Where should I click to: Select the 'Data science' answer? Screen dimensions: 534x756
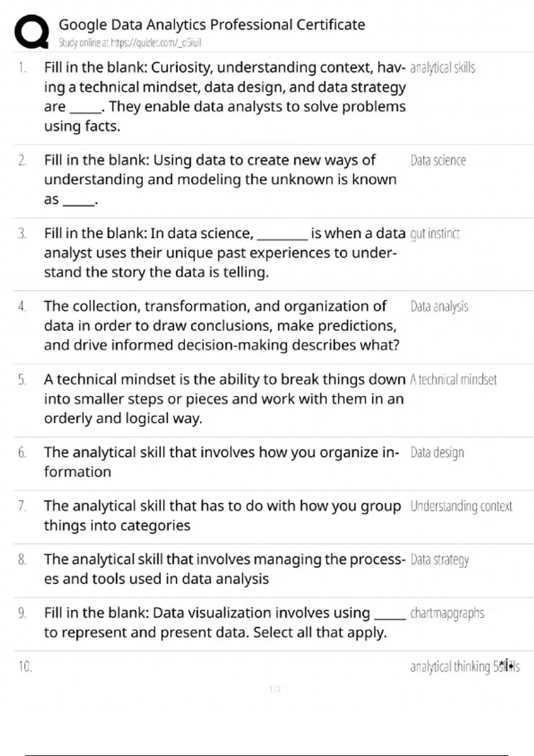coord(438,161)
